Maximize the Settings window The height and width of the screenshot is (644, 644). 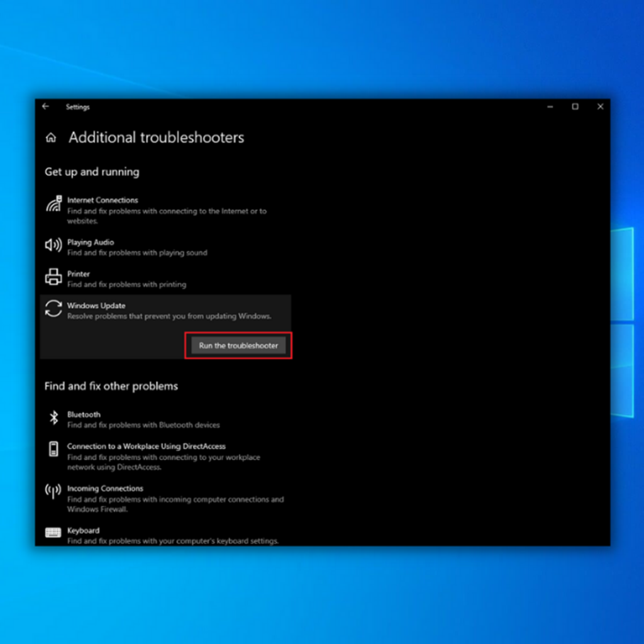(x=575, y=107)
